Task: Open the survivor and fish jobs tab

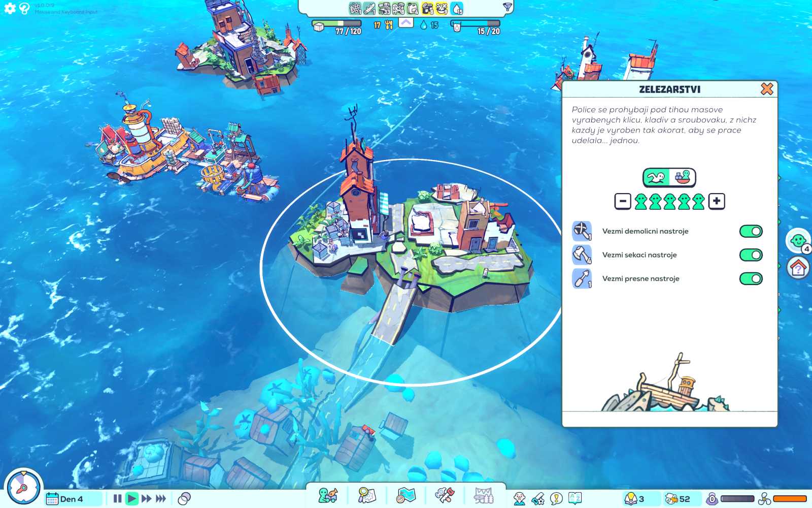Action: 327,495
